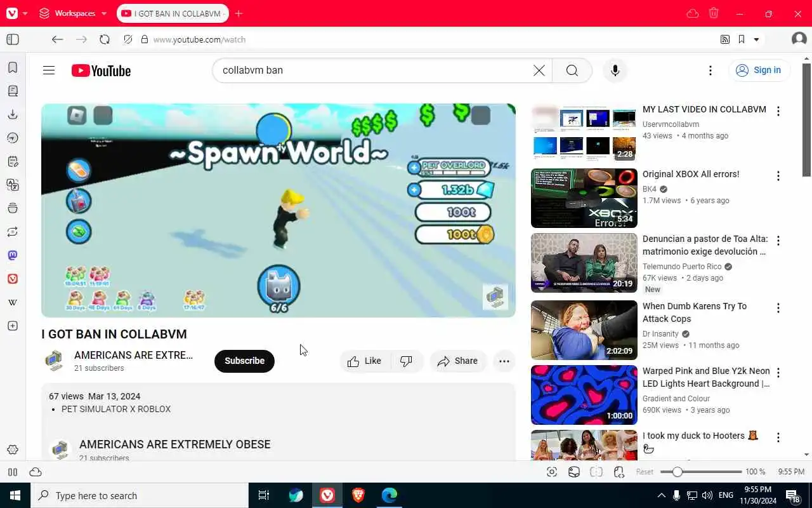Expand address bar history dropdown arrow
The width and height of the screenshot is (812, 508).
(x=756, y=39)
